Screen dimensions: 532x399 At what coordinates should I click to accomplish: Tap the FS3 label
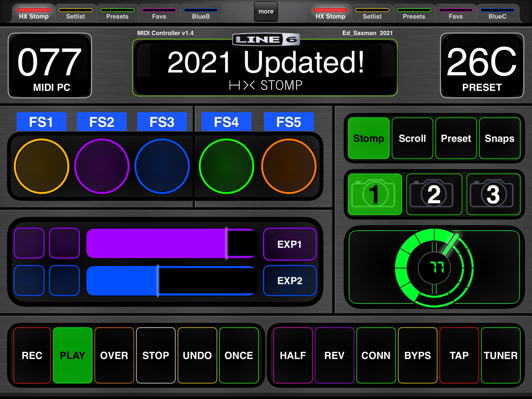click(162, 122)
